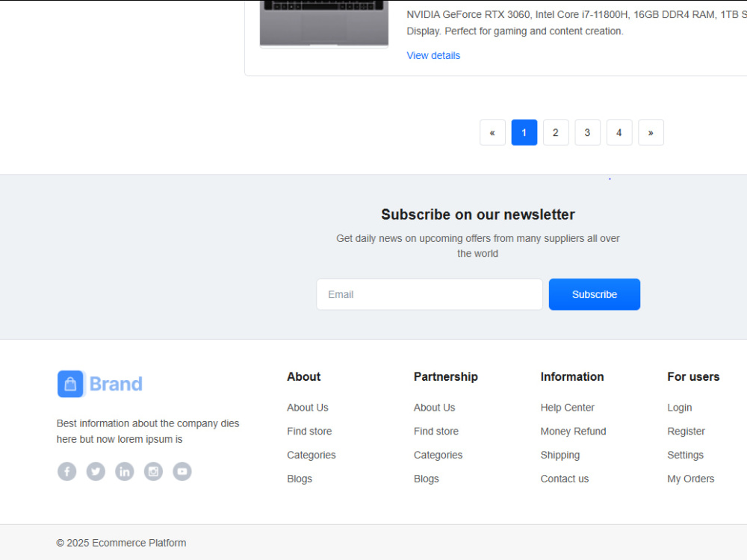Click the 'Subscribe on our newsletter' heading

coord(478,215)
